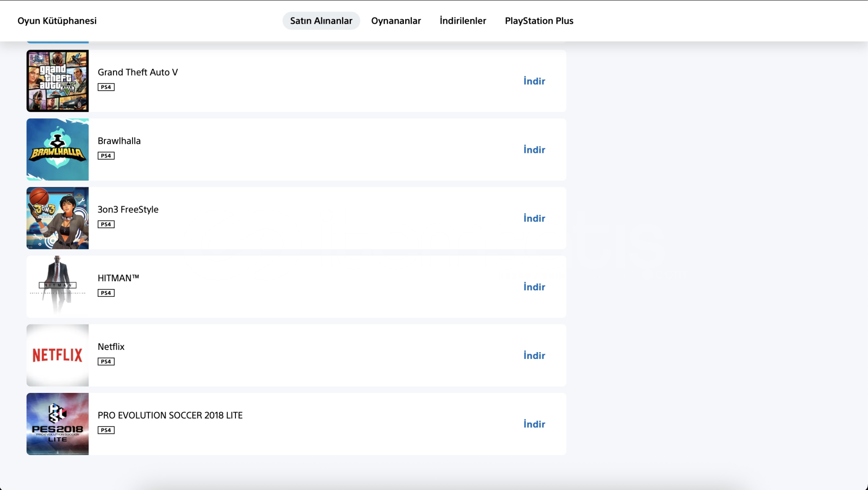Image resolution: width=868 pixels, height=490 pixels.
Task: Click İndir for Brawlhalla
Action: click(534, 150)
